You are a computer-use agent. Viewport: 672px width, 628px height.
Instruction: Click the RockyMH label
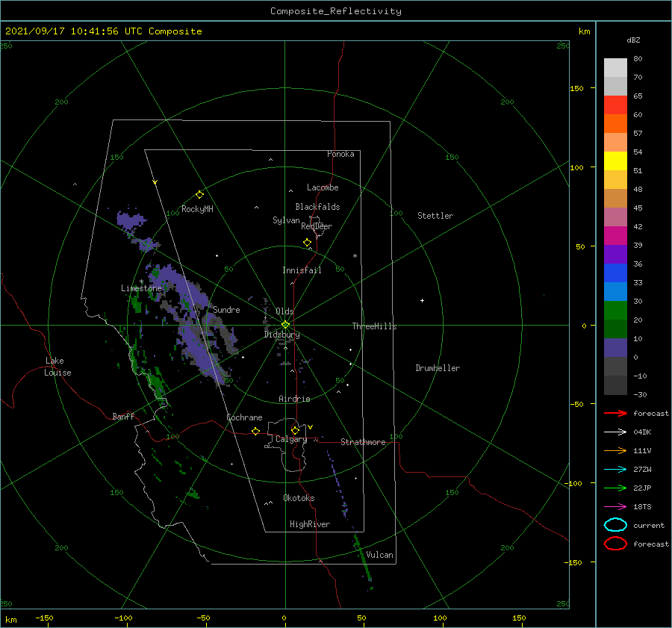click(197, 209)
